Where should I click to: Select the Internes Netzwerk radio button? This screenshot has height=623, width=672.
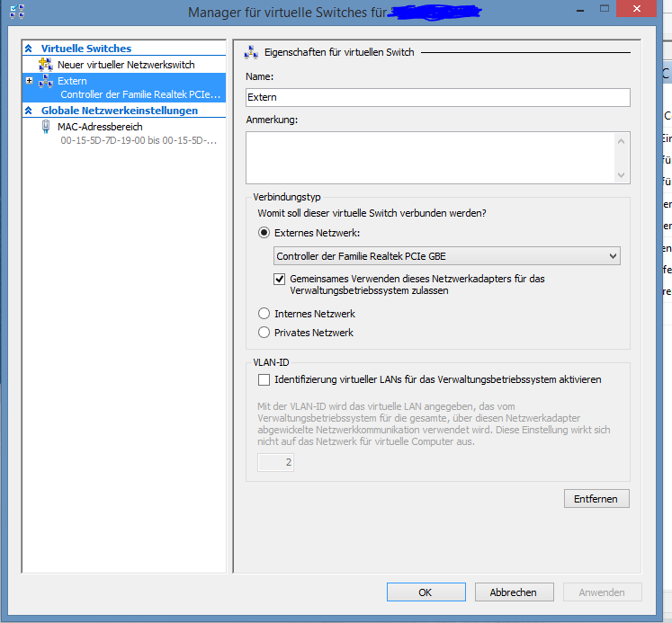(264, 314)
